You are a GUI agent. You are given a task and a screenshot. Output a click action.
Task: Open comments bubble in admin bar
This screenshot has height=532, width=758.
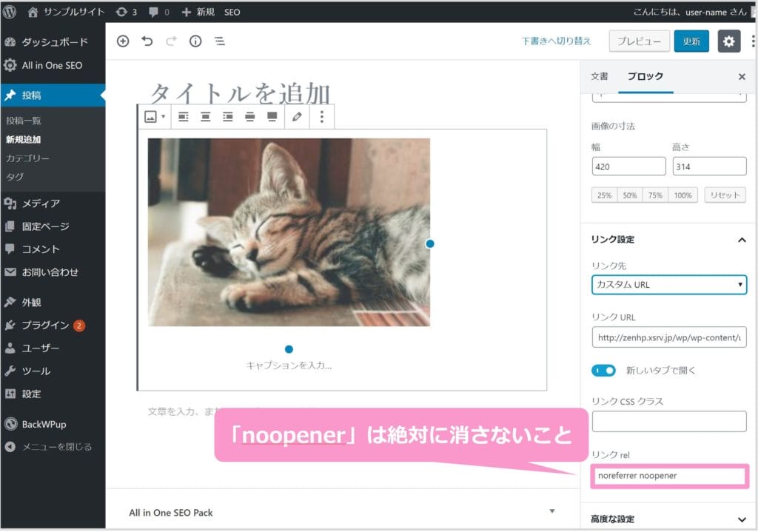tap(159, 12)
